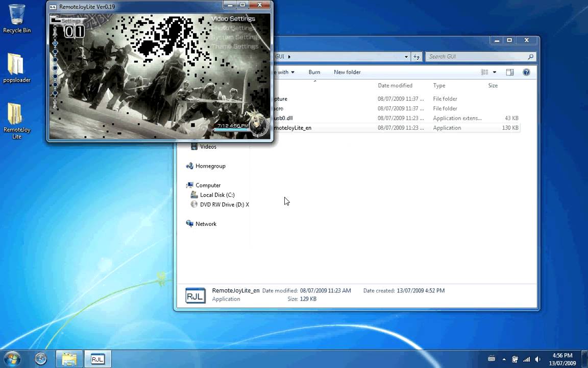Open the volume speaker tray icon
This screenshot has height=368, width=588.
(537, 359)
